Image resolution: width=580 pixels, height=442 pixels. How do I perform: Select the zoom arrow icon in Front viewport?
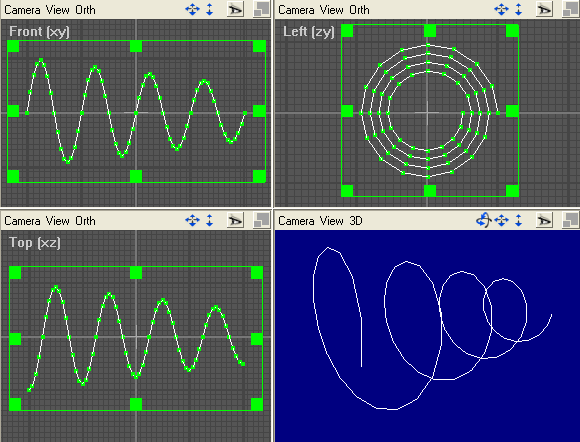tap(210, 10)
